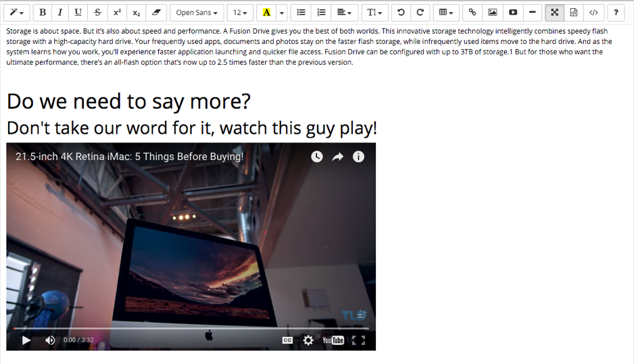Insert a hyperlink with the link icon
The width and height of the screenshot is (634, 364).
[472, 13]
